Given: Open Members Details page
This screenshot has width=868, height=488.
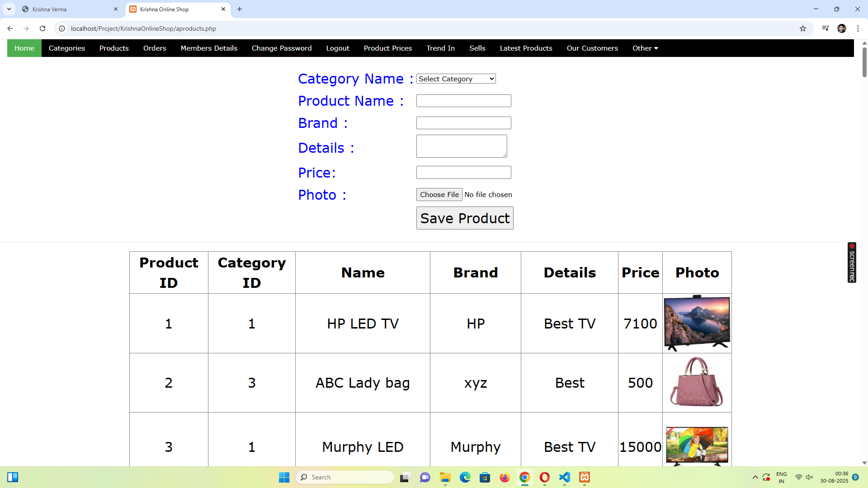Looking at the screenshot, I should coord(209,48).
